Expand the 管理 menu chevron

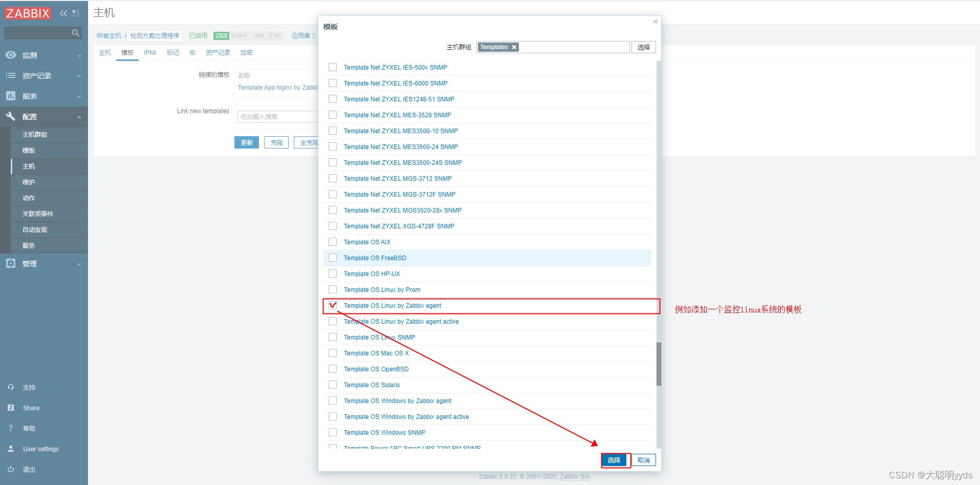pos(79,264)
